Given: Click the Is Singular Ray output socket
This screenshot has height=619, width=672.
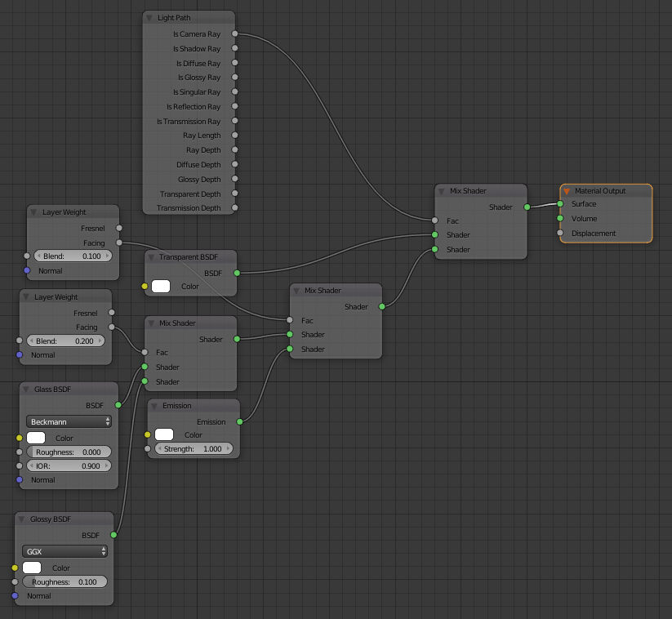Looking at the screenshot, I should 235,91.
